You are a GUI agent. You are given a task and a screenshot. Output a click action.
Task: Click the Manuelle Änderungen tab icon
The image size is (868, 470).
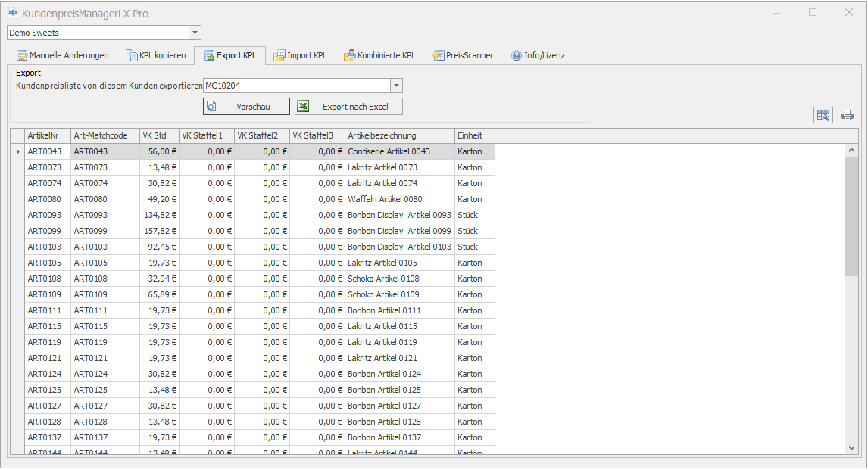pos(22,55)
